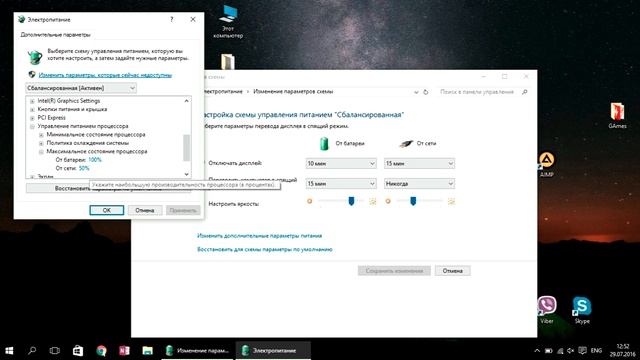Click Изменить параметры, которые сейчас недоступны link
Image resolution: width=640 pixels, height=360 pixels.
pos(105,75)
